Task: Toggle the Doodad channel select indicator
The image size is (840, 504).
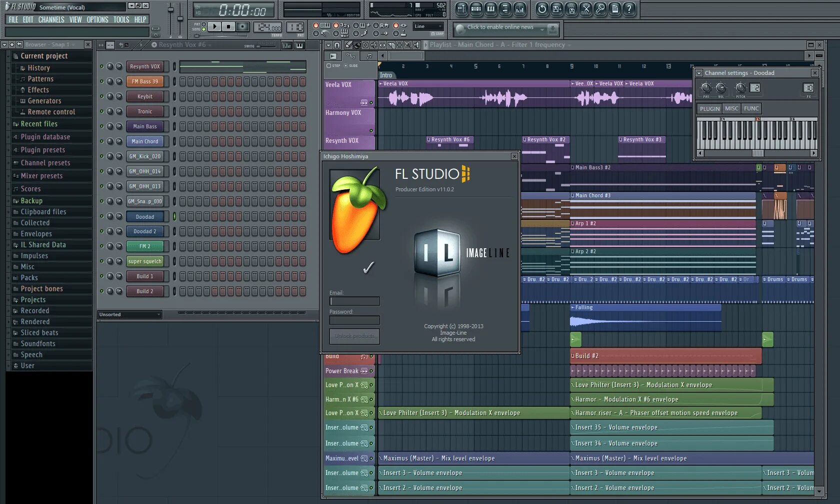Action: [174, 216]
